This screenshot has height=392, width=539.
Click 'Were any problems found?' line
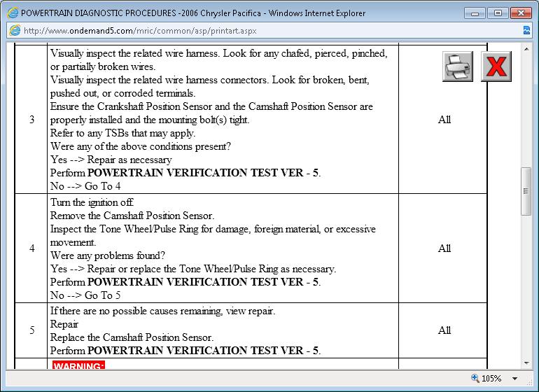tap(108, 255)
